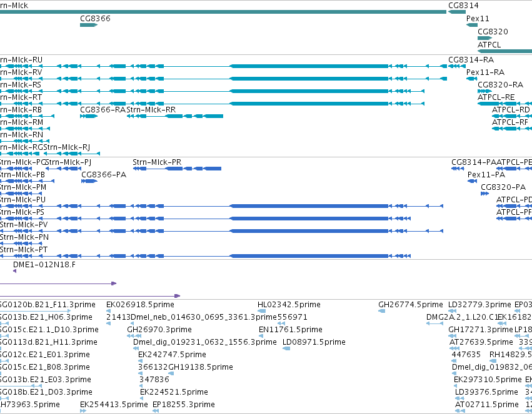
Task: Click the DME1-012N18.F feature label
Action: pos(44,265)
